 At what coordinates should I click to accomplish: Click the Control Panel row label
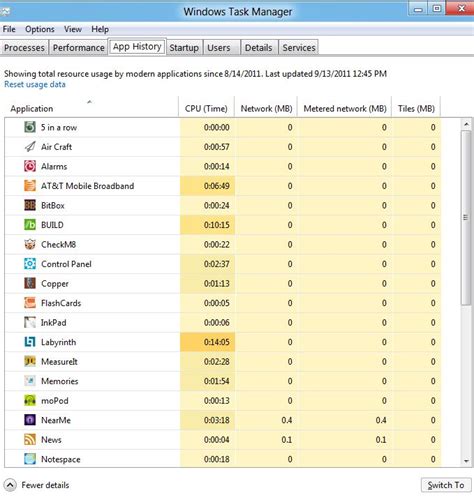(66, 264)
